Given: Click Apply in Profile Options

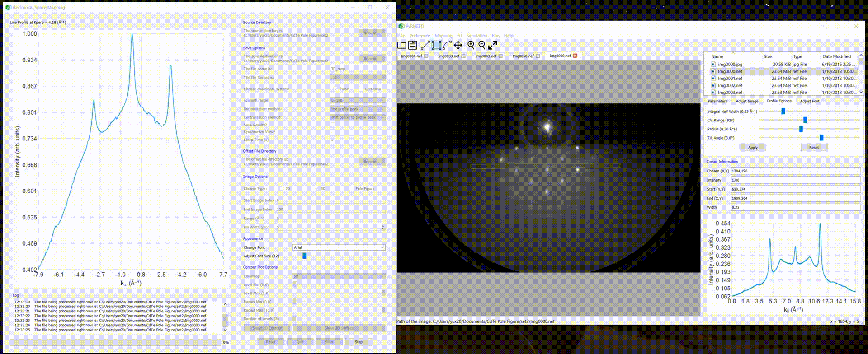Looking at the screenshot, I should [753, 148].
